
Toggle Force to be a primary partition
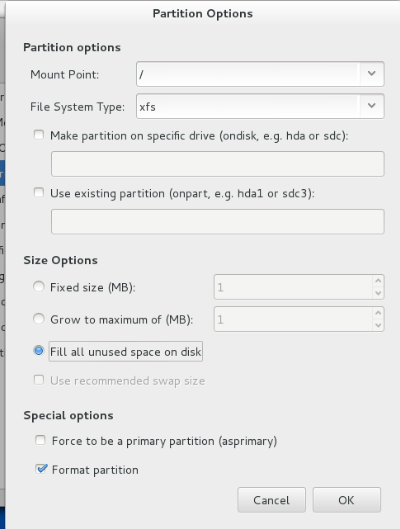(x=40, y=440)
